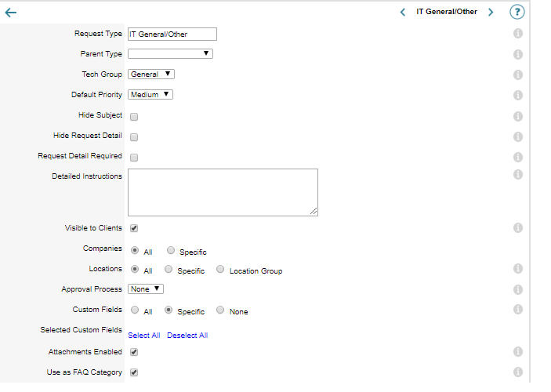Image resolution: width=551 pixels, height=392 pixels.
Task: Show info for Use as FAQ Category
Action: point(518,372)
